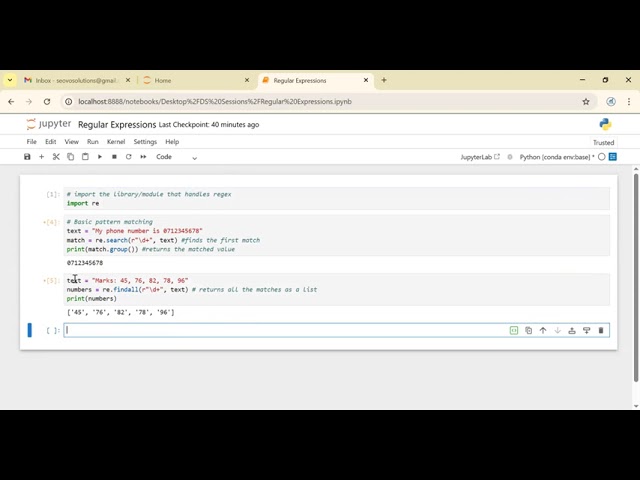The height and width of the screenshot is (480, 640).
Task: Click the Basic pattern matching code cell
Action: 337,236
